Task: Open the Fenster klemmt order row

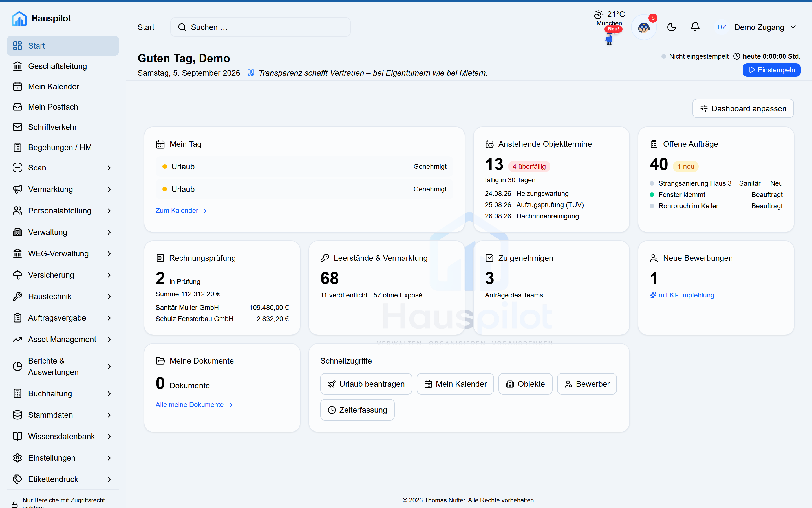Action: click(716, 194)
